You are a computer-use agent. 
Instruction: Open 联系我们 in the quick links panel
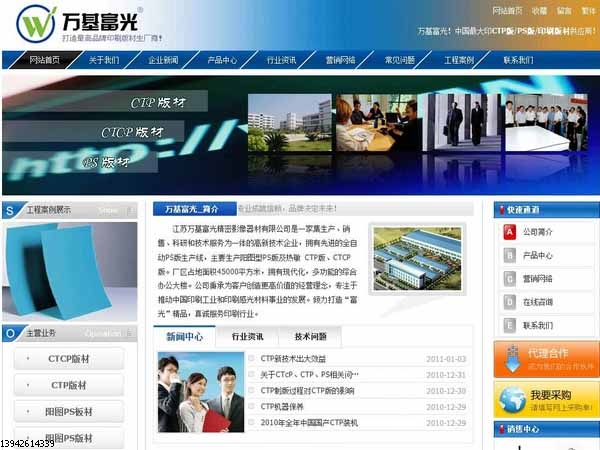(538, 325)
